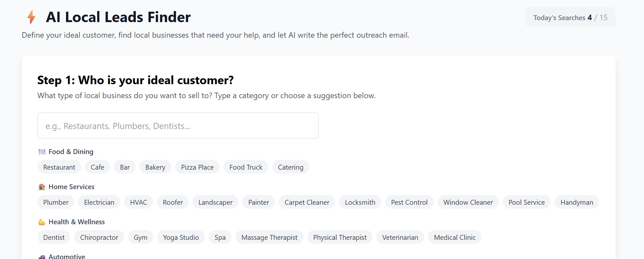Pick the Pizza Place suggestion
The height and width of the screenshot is (259, 644).
[x=197, y=167]
